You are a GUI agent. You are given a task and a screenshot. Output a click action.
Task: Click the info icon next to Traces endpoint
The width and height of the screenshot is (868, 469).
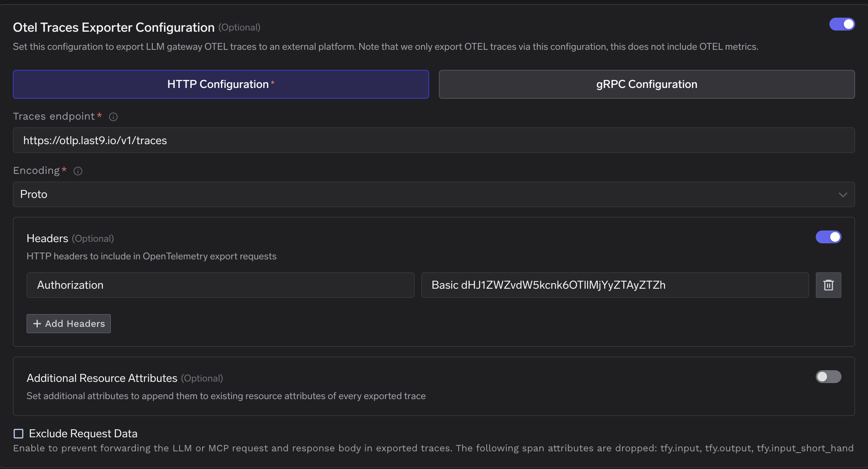point(113,116)
